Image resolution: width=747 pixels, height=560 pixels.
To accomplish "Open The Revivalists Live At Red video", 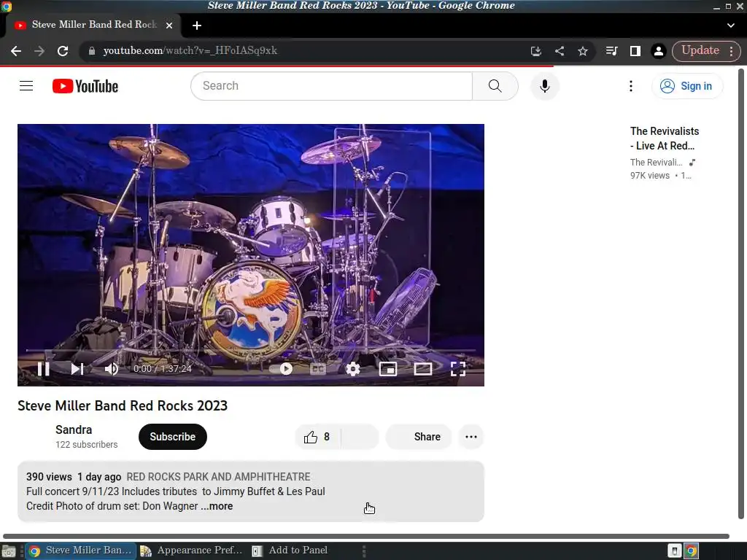I will (665, 138).
